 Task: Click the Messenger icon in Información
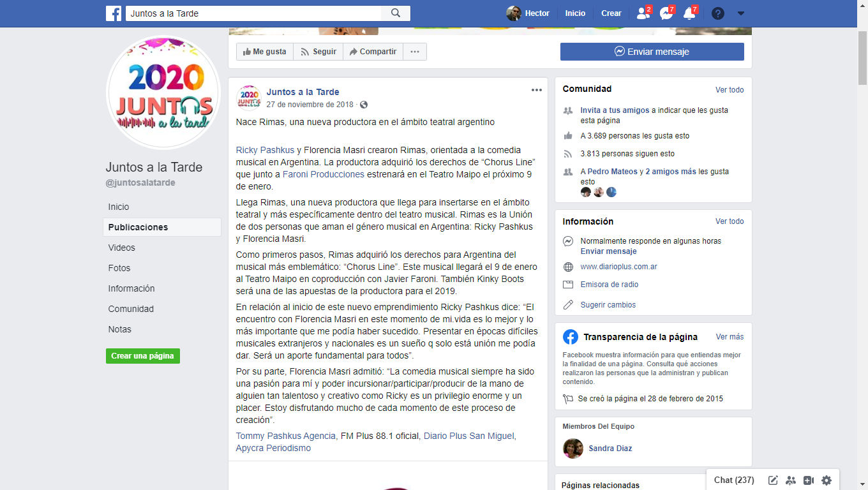568,241
